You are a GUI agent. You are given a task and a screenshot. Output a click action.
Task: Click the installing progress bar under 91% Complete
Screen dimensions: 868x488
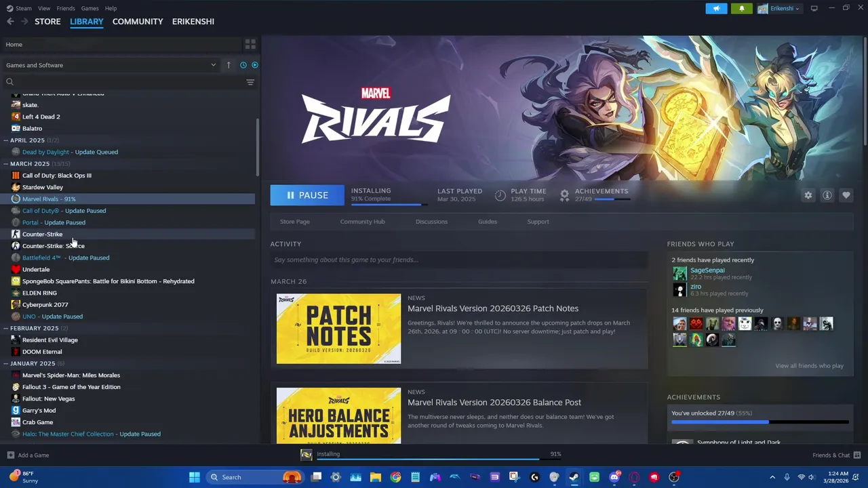[x=389, y=204]
